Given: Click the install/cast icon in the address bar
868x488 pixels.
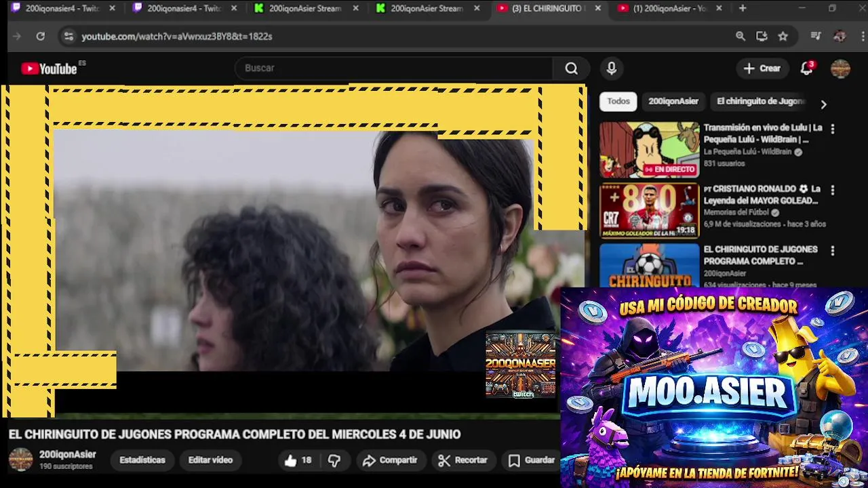Looking at the screenshot, I should (x=762, y=36).
